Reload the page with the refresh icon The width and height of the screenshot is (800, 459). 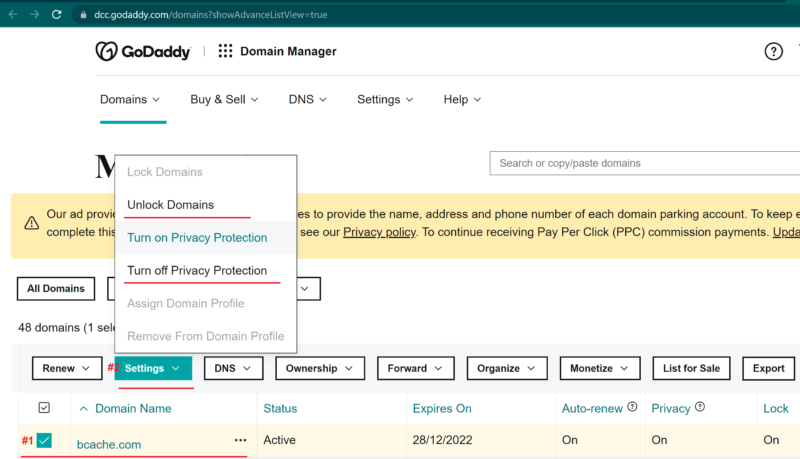57,14
